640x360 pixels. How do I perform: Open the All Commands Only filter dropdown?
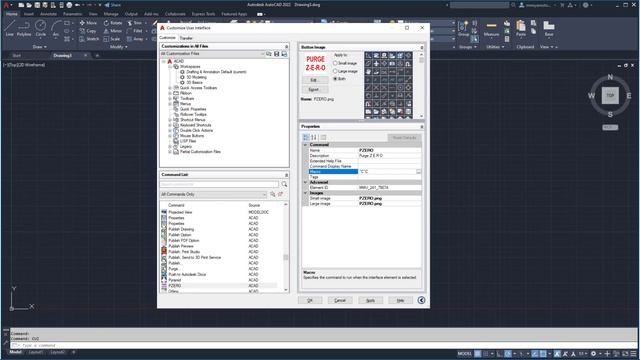click(x=264, y=194)
